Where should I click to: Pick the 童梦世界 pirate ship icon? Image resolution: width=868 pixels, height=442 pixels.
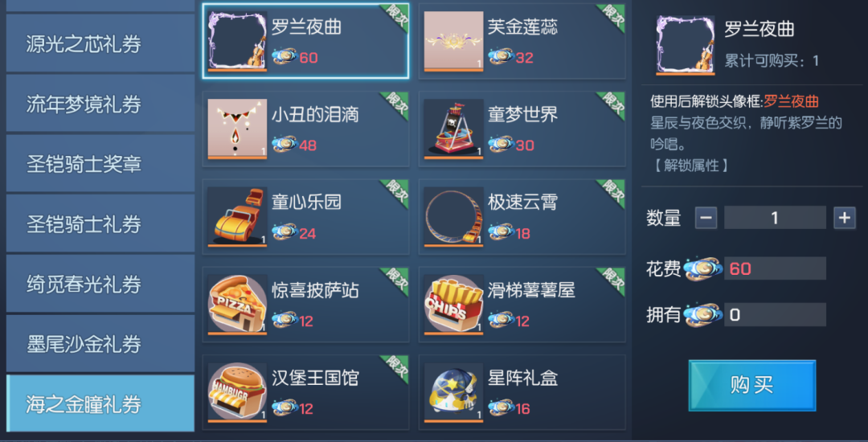[x=453, y=129]
